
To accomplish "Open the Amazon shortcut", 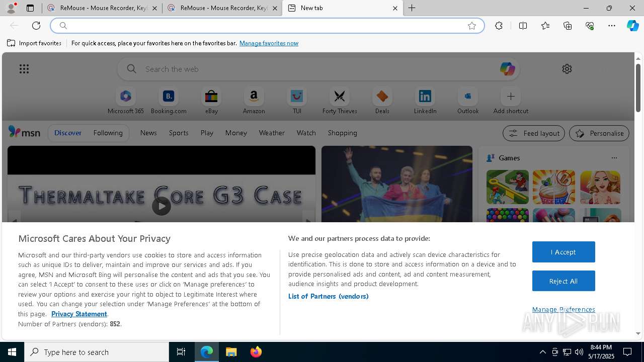I will pyautogui.click(x=254, y=101).
